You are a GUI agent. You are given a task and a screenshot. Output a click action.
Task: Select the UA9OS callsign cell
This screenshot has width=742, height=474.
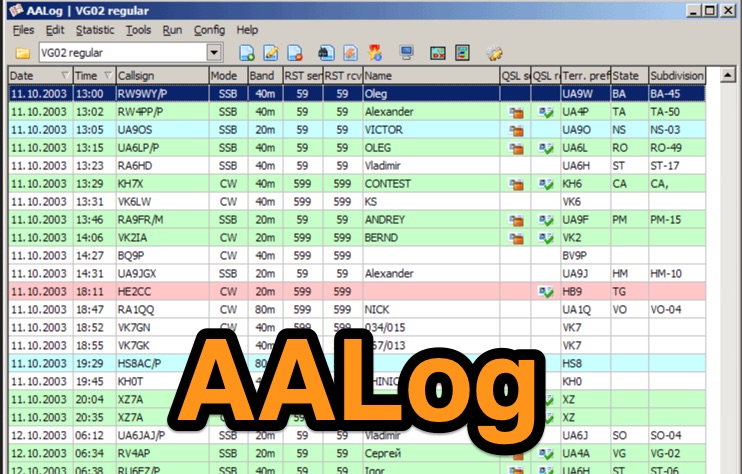click(x=162, y=130)
